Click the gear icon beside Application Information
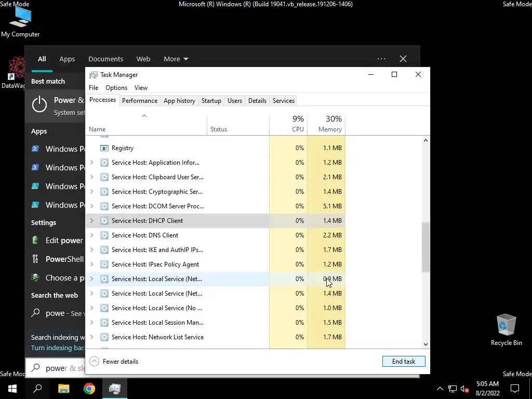 coord(104,163)
